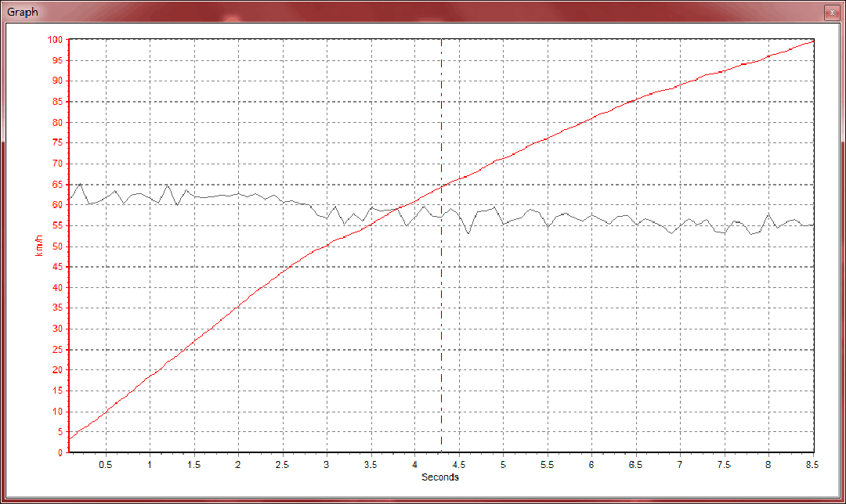Click the 0 tick on km/h axis
The image size is (846, 504).
59,452
